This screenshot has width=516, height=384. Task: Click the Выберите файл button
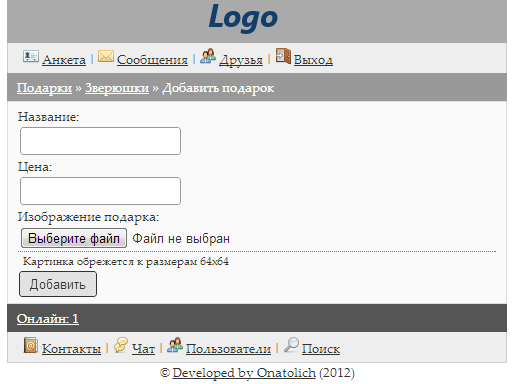[x=74, y=238]
